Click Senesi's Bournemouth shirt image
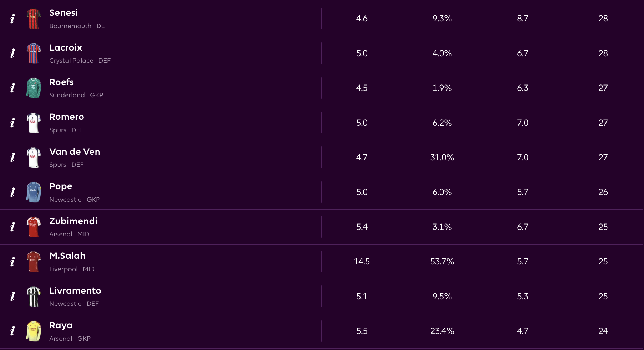Viewport: 644px width, 350px height. pos(34,19)
